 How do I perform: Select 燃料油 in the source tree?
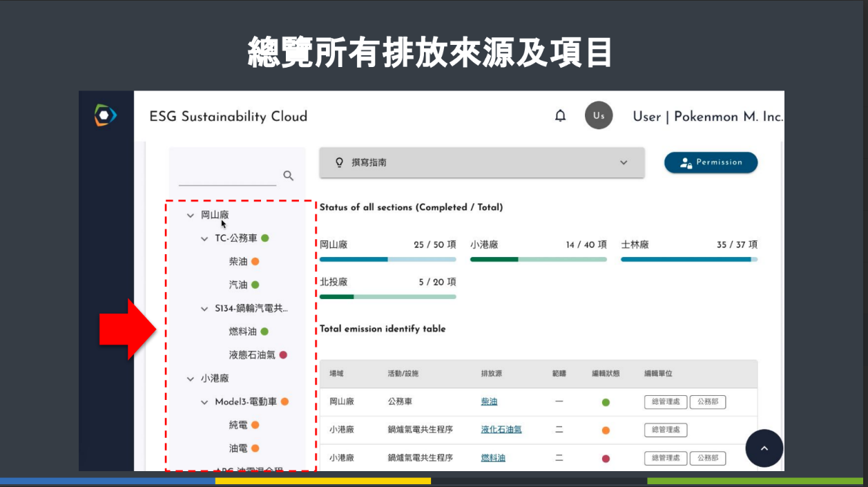[x=242, y=332]
